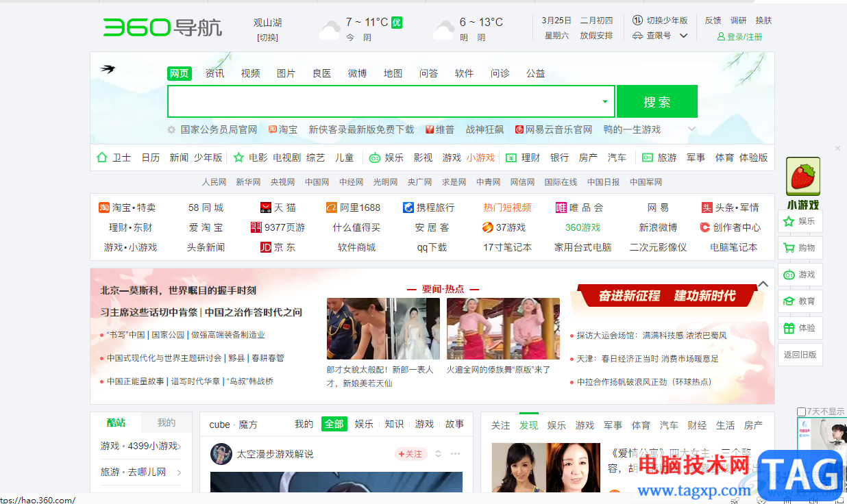Viewport: 847px width, 504px height.
Task: Select the 发现 feed tab
Action: [x=529, y=425]
